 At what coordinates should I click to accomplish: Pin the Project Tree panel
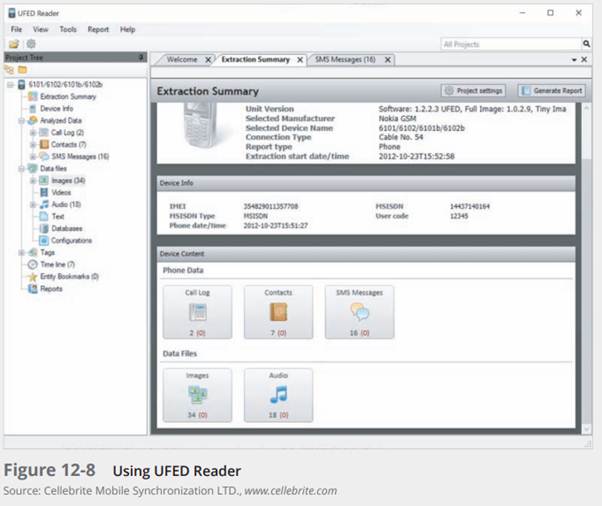tap(141, 58)
